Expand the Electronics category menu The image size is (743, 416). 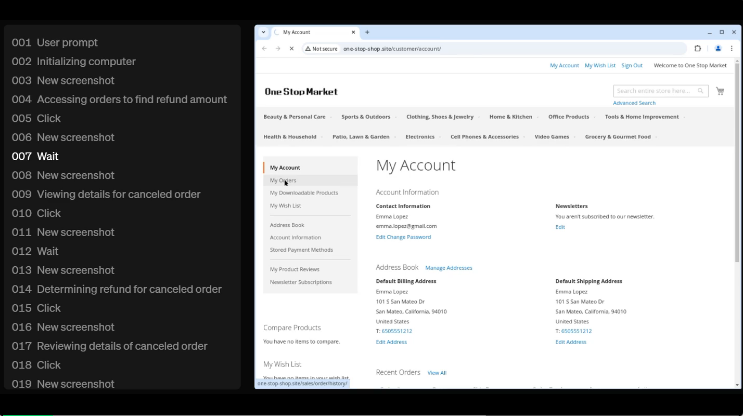click(419, 137)
